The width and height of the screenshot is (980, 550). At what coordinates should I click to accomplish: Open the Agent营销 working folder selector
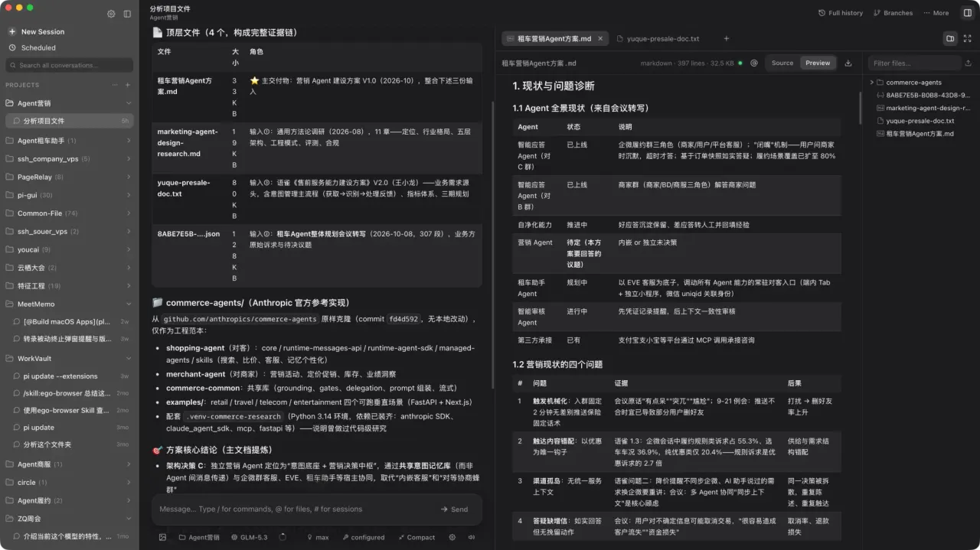pyautogui.click(x=199, y=537)
